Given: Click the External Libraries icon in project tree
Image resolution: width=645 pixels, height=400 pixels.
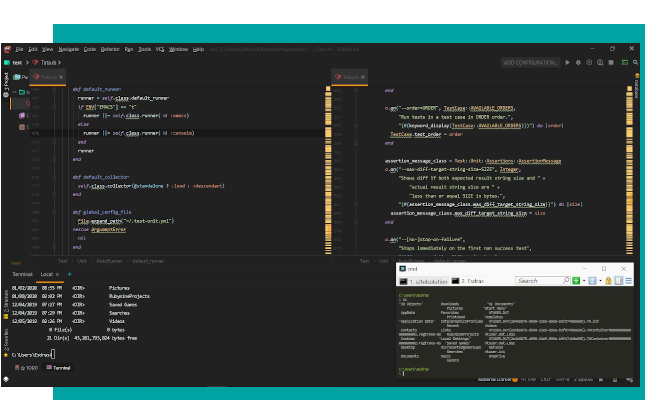Looking at the screenshot, I should [x=22, y=116].
